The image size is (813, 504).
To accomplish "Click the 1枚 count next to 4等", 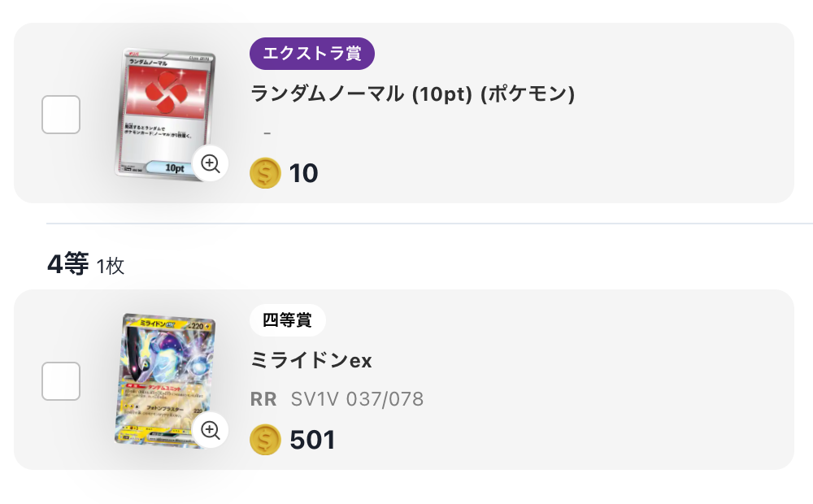I will pyautogui.click(x=111, y=266).
